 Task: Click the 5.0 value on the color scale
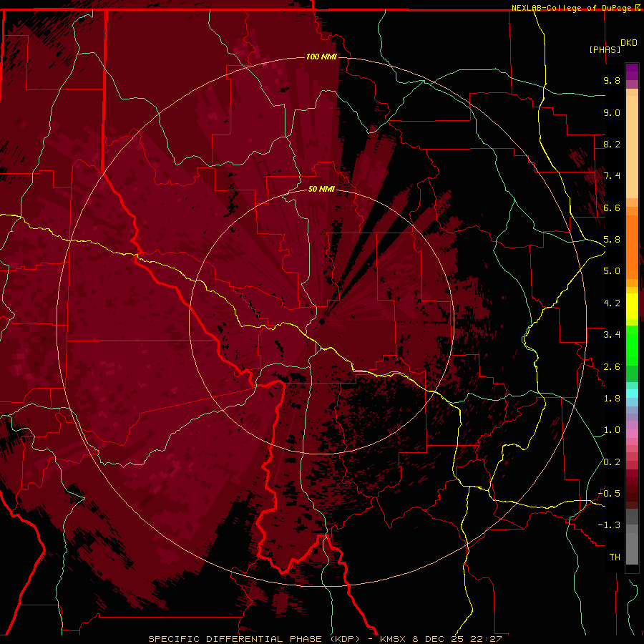612,271
